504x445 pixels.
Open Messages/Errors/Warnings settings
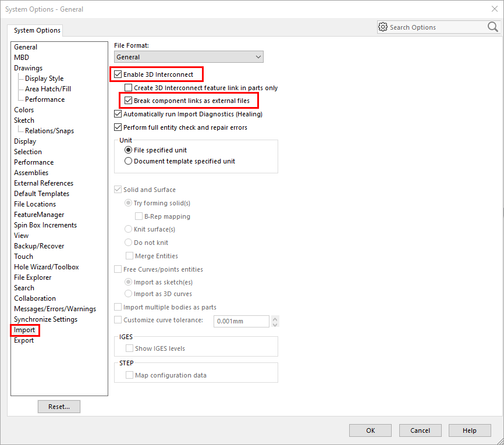point(55,309)
